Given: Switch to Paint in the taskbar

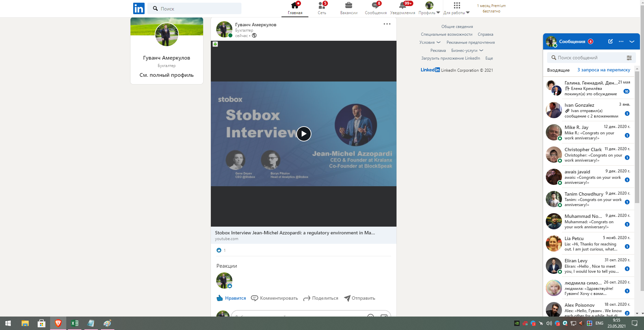Looking at the screenshot, I should point(107,323).
